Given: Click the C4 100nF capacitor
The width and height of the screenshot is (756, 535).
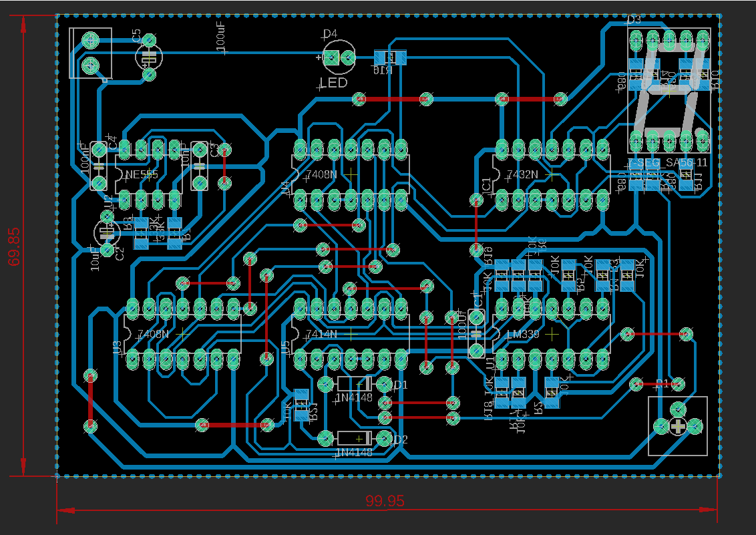Looking at the screenshot, I should [x=99, y=166].
